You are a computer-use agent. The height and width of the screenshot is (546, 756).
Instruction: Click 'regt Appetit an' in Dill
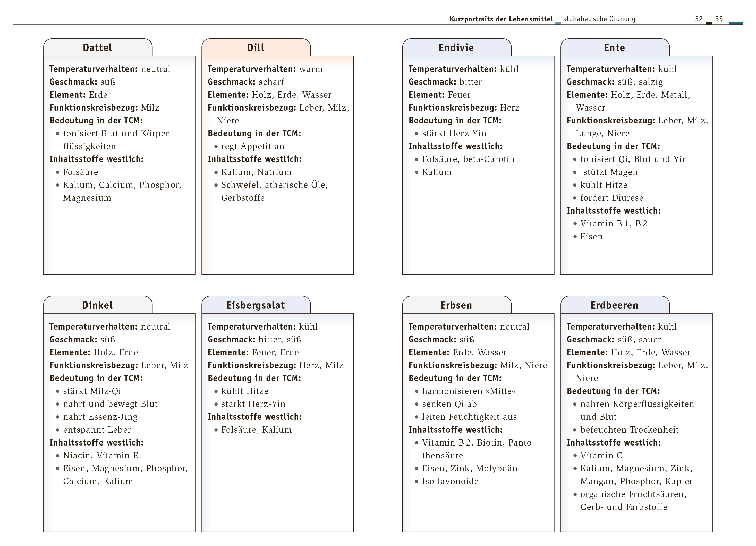[x=253, y=146]
